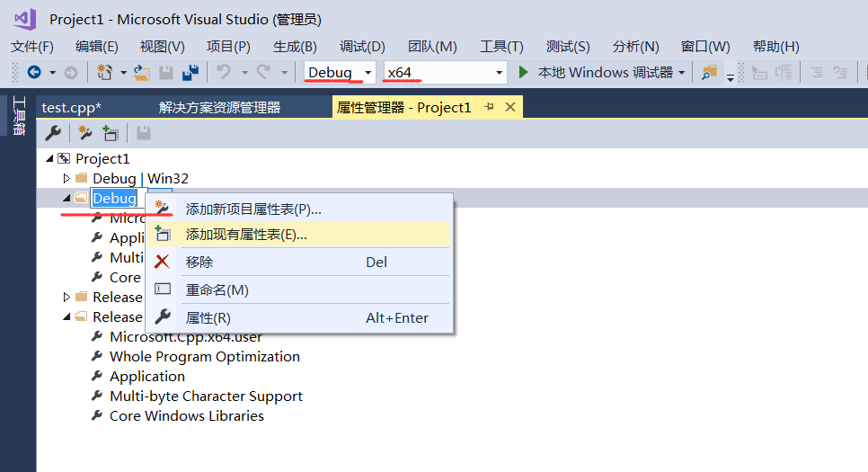
Task: Click the redo arrow icon
Action: tap(263, 72)
